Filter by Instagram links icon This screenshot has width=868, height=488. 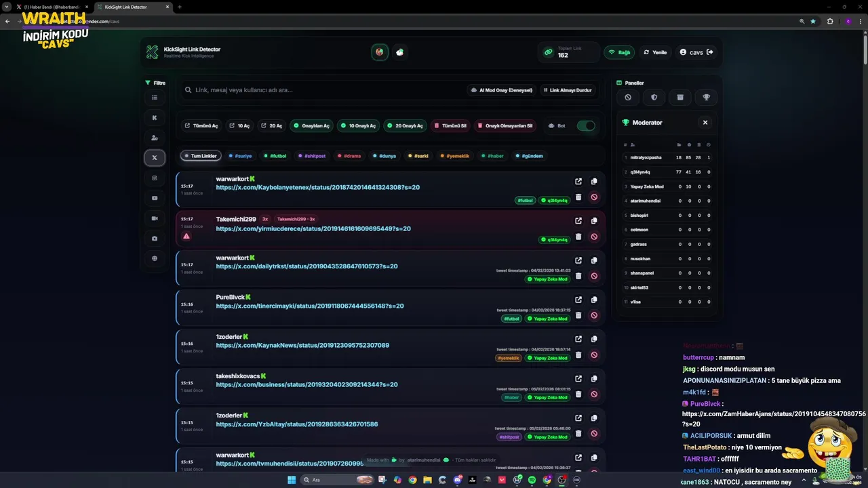coord(155,178)
